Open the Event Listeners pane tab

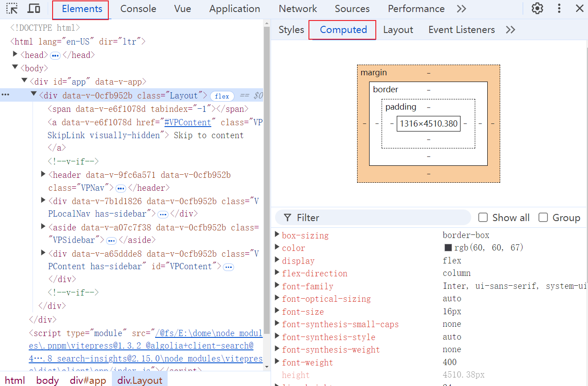click(461, 30)
